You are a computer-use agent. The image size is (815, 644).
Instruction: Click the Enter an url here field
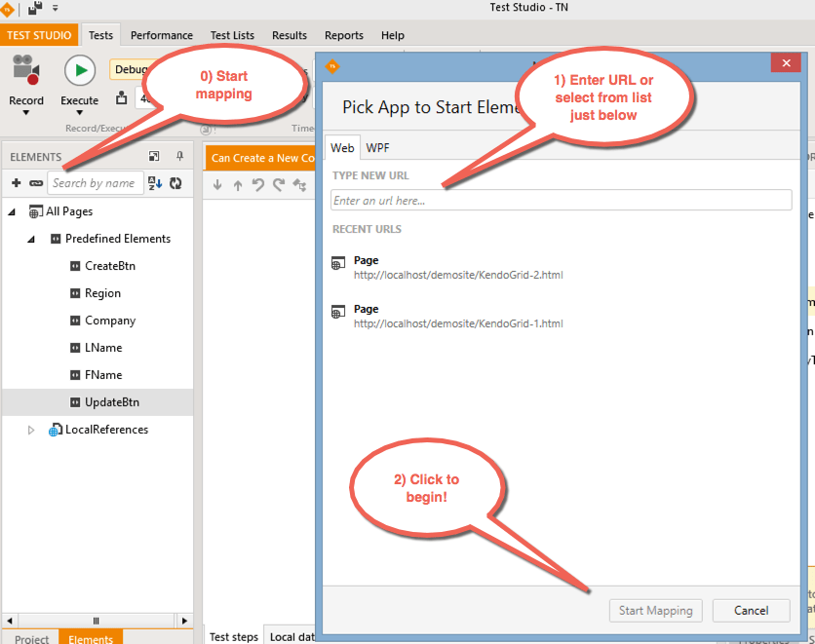(x=561, y=201)
